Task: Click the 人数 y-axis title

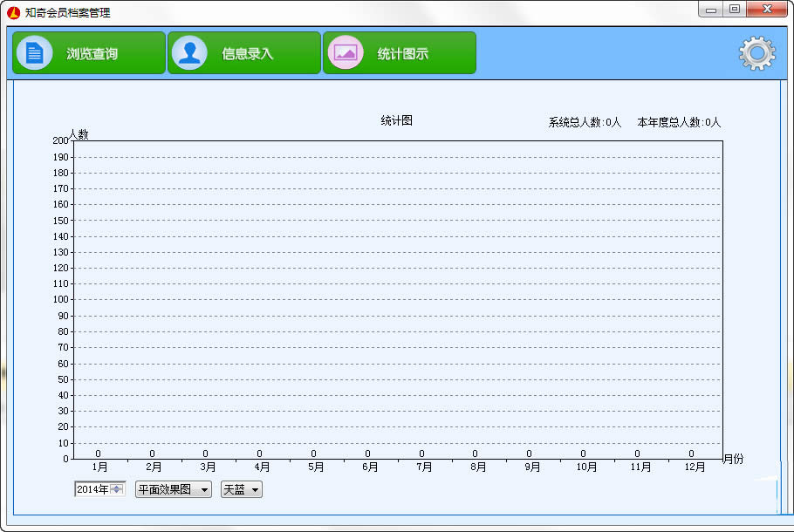Action: click(x=79, y=134)
